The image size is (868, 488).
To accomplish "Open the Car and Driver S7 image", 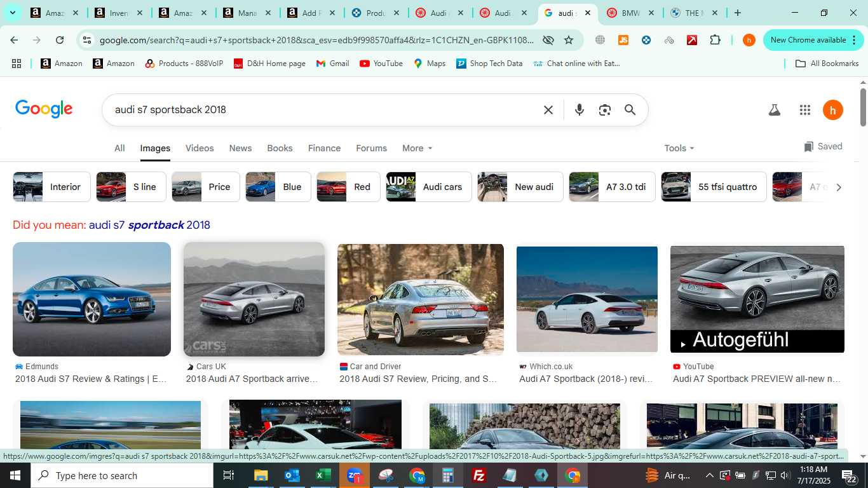I will [421, 299].
